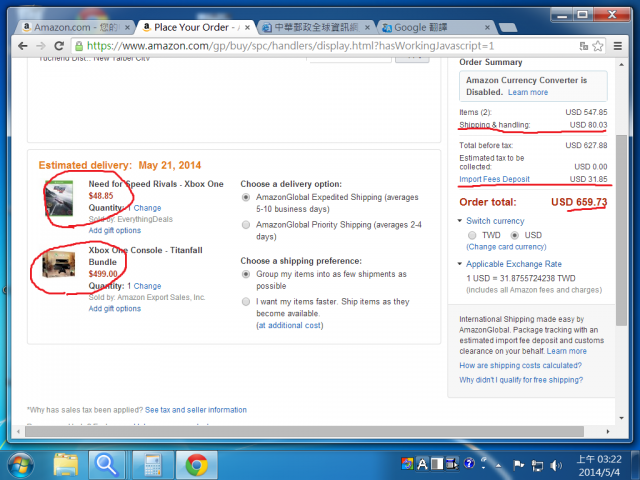
Task: Select 'I want my items faster' option
Action: click(246, 302)
